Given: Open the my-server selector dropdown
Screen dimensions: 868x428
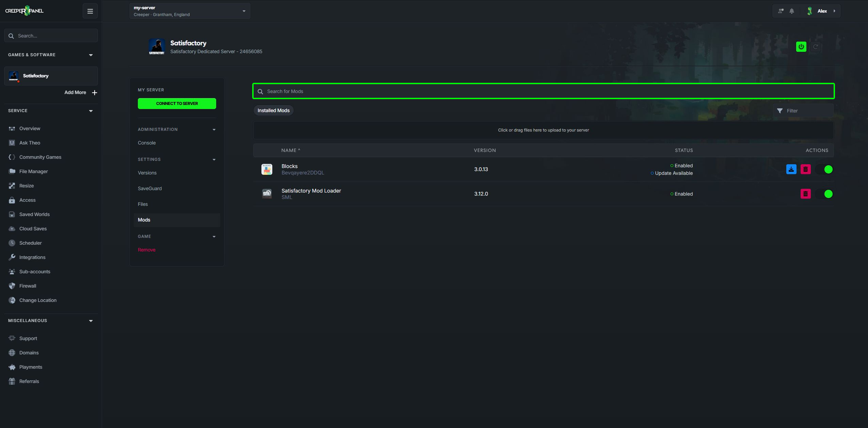Looking at the screenshot, I should (x=190, y=11).
